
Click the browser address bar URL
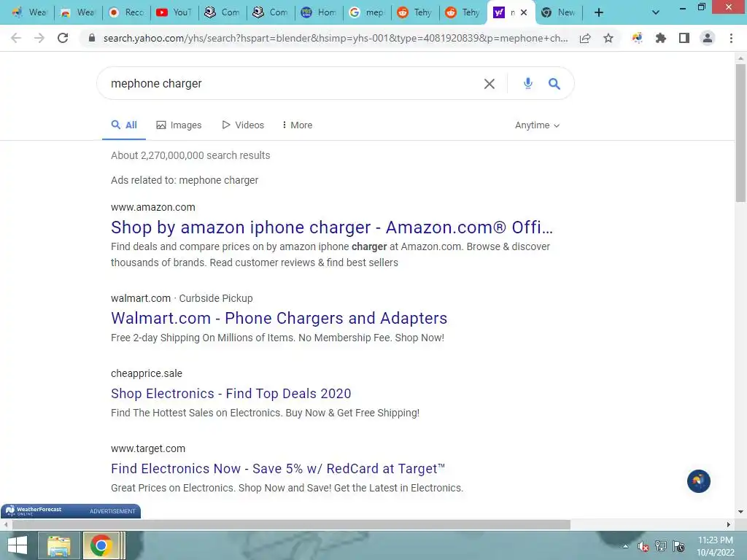(x=335, y=38)
